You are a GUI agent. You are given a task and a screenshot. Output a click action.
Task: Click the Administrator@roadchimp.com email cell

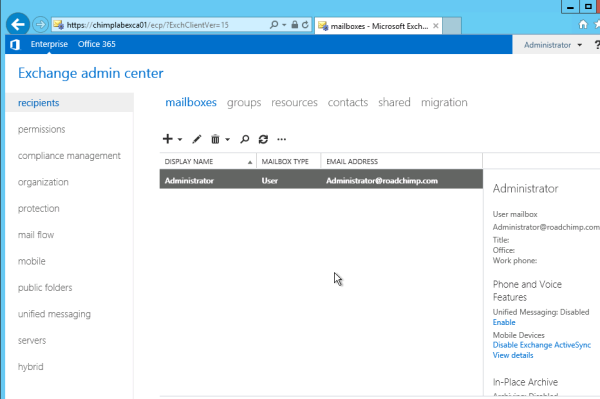(382, 181)
